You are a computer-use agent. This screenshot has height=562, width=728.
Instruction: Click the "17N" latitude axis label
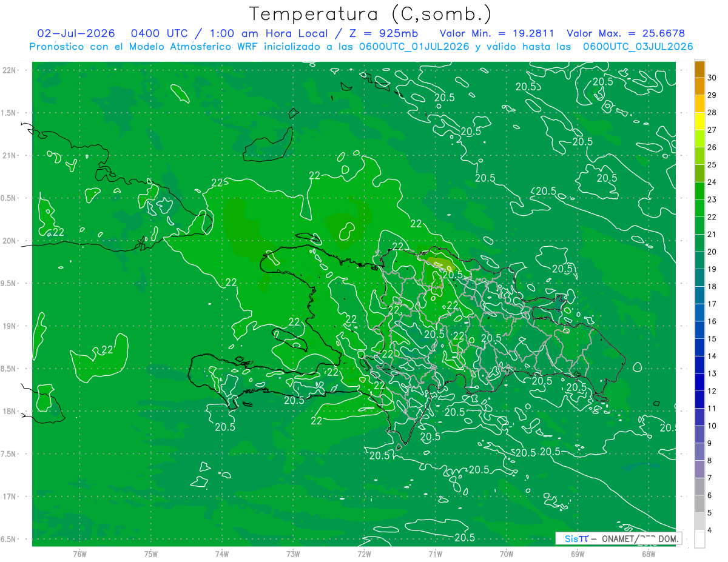[9, 497]
